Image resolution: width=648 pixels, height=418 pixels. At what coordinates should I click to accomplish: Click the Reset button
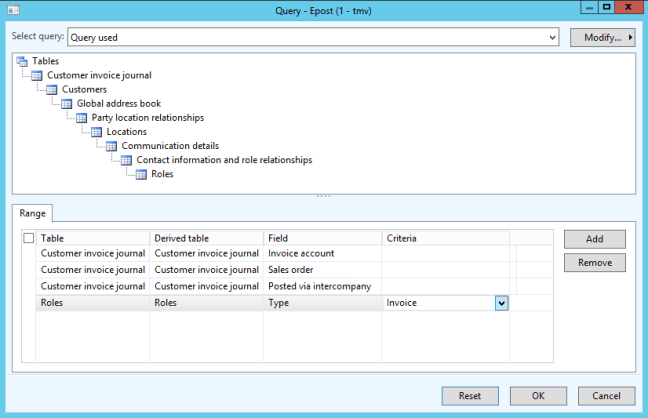click(x=470, y=396)
